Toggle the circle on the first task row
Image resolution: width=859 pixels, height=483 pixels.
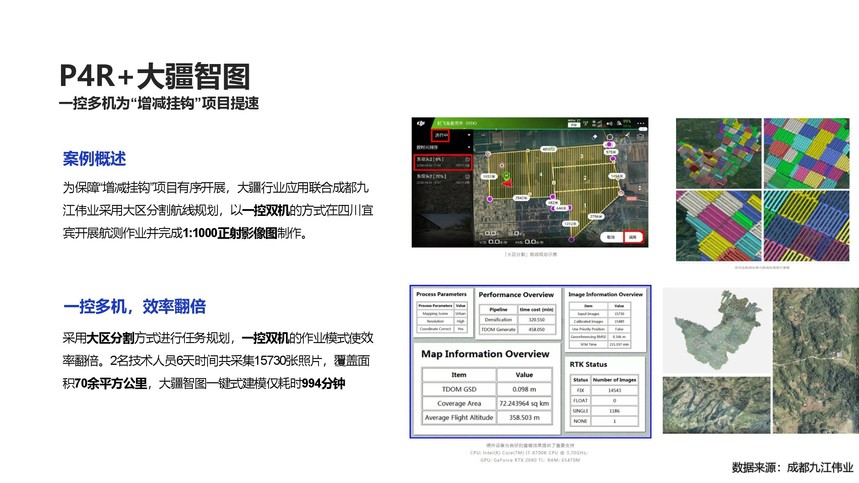467,159
